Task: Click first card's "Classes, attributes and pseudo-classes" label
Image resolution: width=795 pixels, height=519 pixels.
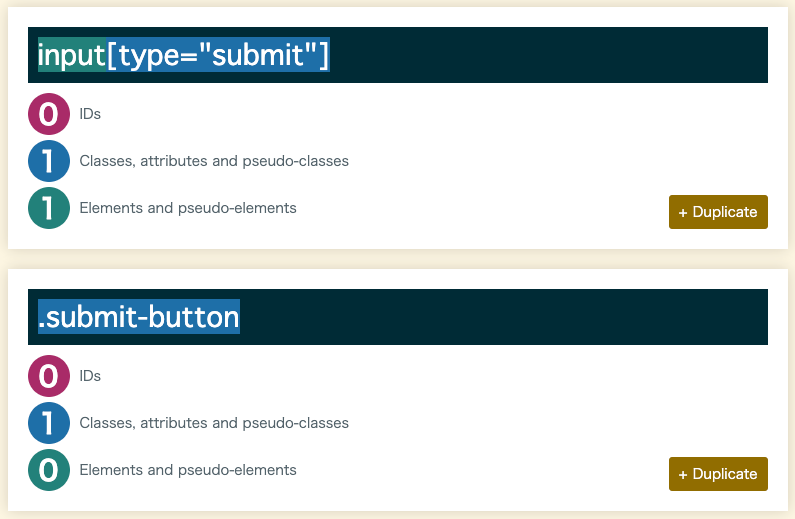Action: pyautogui.click(x=214, y=161)
